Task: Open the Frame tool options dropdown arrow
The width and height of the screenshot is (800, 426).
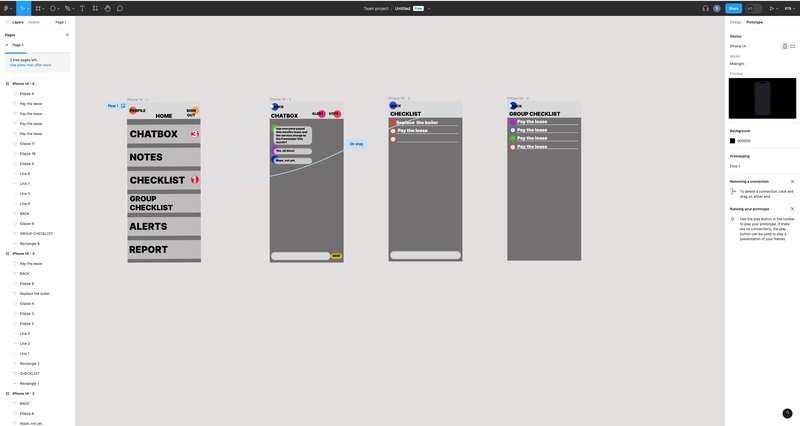Action: tap(43, 9)
